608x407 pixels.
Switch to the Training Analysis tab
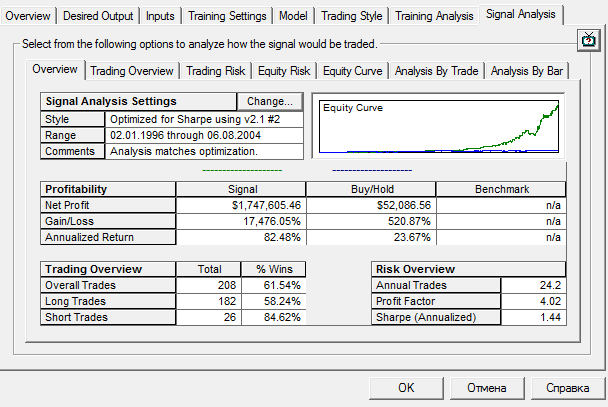pos(433,16)
